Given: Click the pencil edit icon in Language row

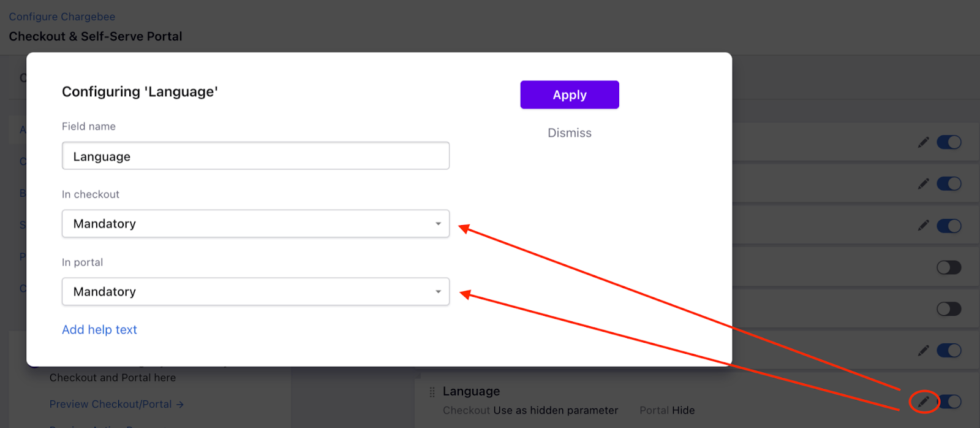Looking at the screenshot, I should (x=924, y=402).
